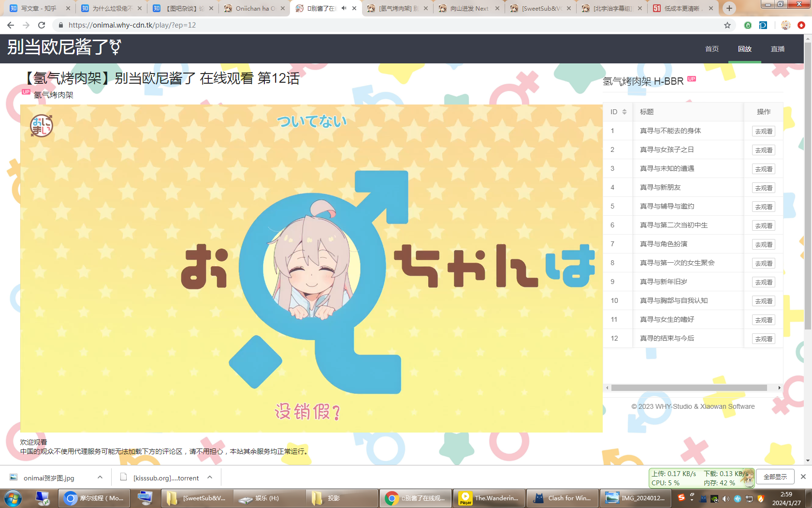This screenshot has height=508, width=812.
Task: Mute the playing tab's audio indicator
Action: pyautogui.click(x=344, y=8)
